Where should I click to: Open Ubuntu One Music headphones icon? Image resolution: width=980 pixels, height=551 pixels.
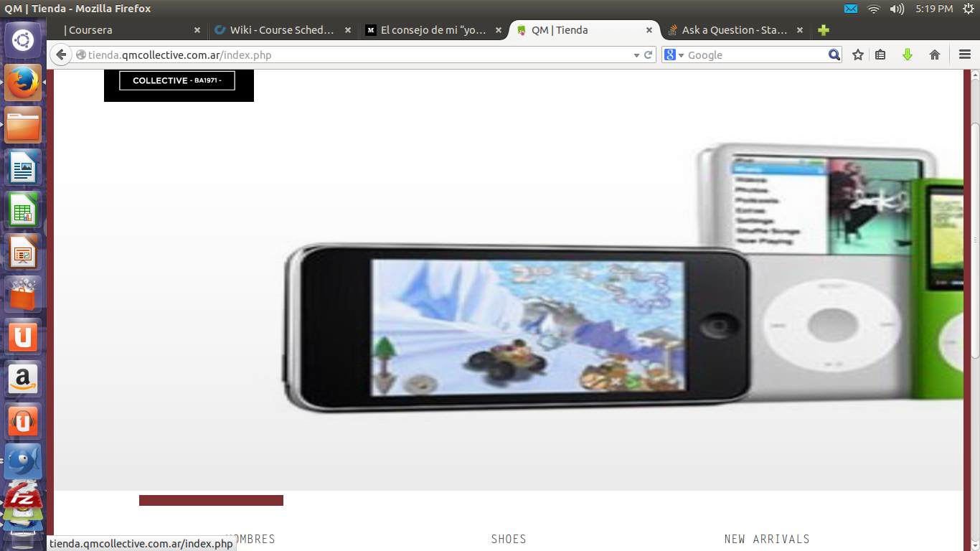pos(23,422)
